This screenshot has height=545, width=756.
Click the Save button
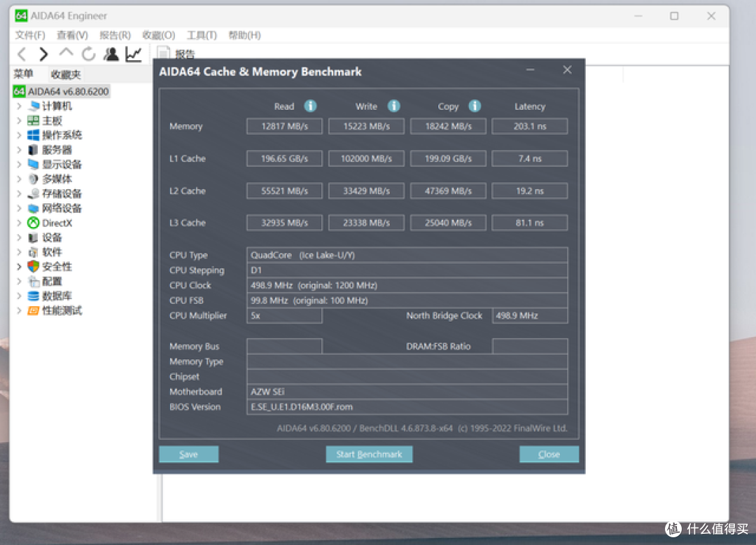[188, 455]
